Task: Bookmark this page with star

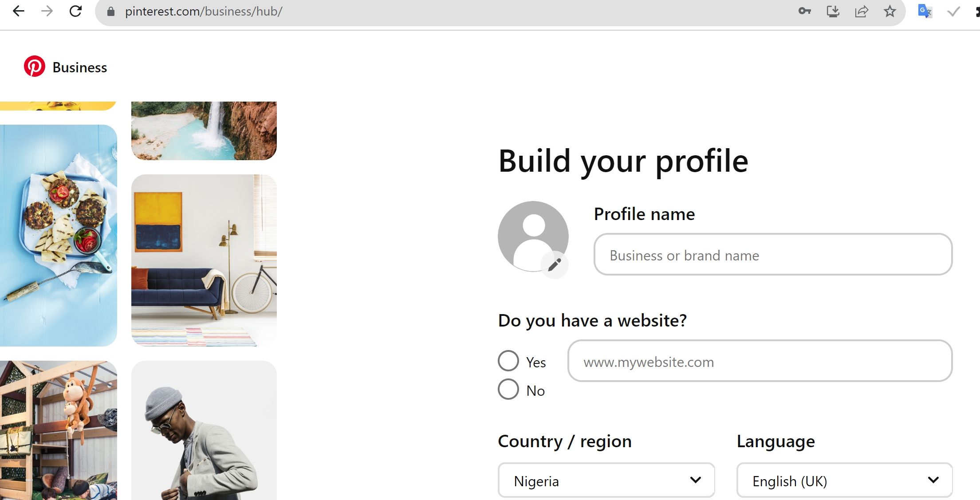Action: (889, 11)
